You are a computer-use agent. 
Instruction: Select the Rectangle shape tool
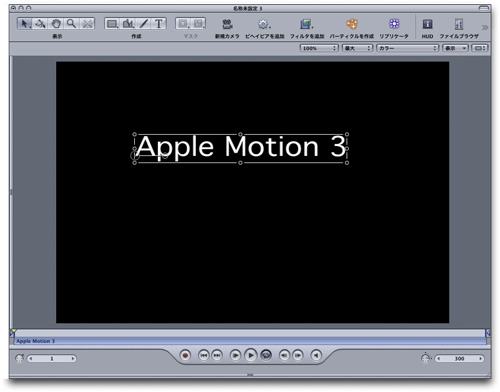click(x=112, y=24)
